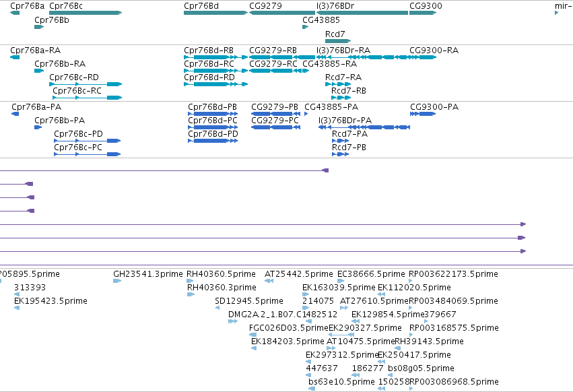
Task: Select the l(3)76BDr-PA protein feature
Action: click(364, 127)
